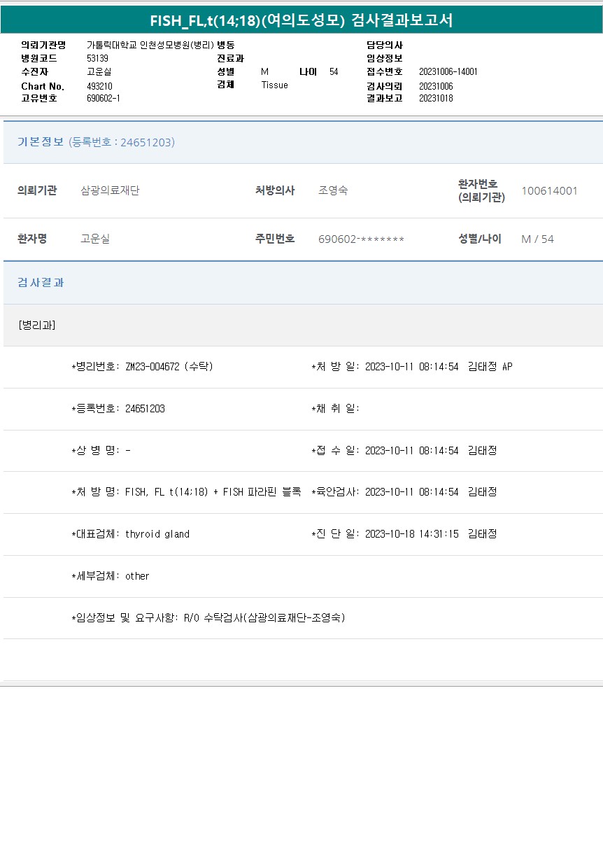Click the *접 수 일 date line
Screen dimensions: 603x868
click(404, 451)
